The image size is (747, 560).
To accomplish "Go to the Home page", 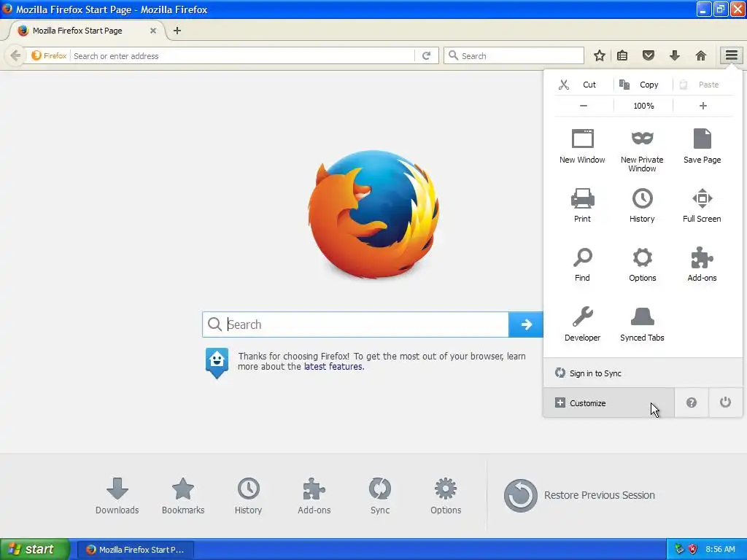I will pyautogui.click(x=701, y=55).
